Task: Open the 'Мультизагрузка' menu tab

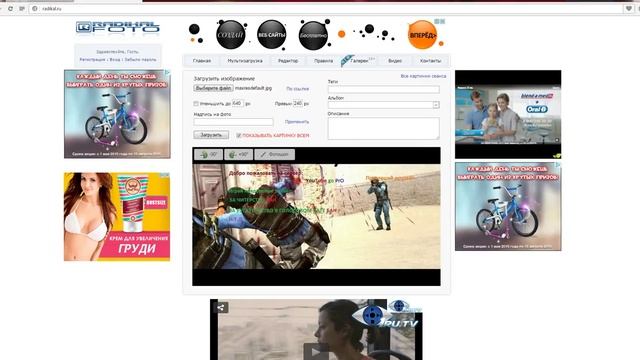Action: pyautogui.click(x=245, y=61)
